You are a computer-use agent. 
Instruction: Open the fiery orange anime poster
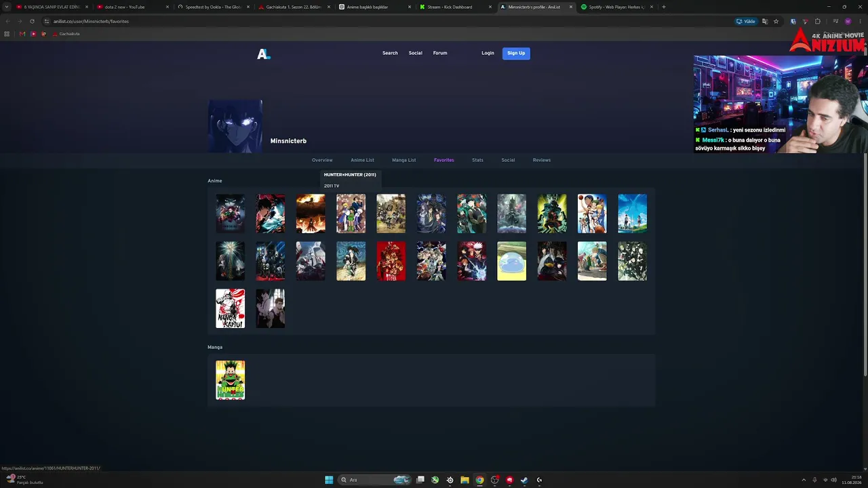pyautogui.click(x=311, y=213)
